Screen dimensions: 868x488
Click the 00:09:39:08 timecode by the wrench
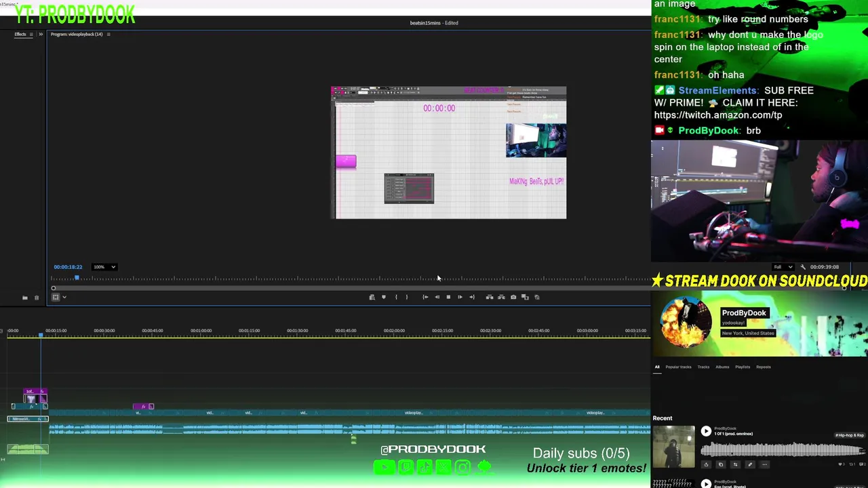(825, 267)
